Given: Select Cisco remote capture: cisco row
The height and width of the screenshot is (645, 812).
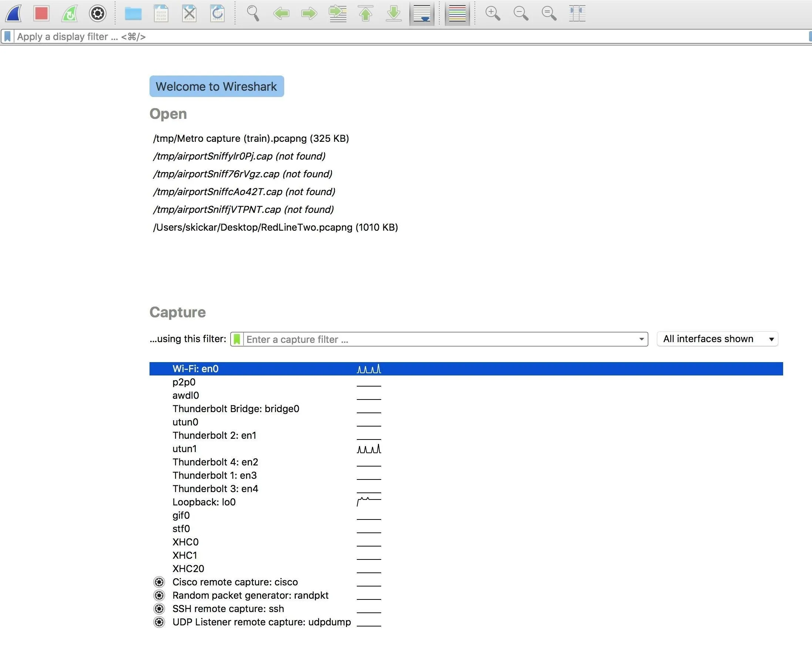Looking at the screenshot, I should [x=466, y=582].
